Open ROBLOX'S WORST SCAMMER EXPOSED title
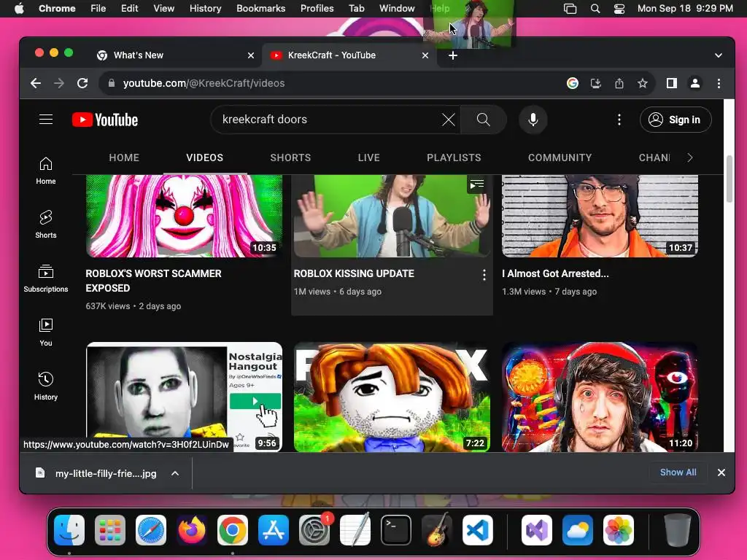This screenshot has width=747, height=560. point(153,281)
